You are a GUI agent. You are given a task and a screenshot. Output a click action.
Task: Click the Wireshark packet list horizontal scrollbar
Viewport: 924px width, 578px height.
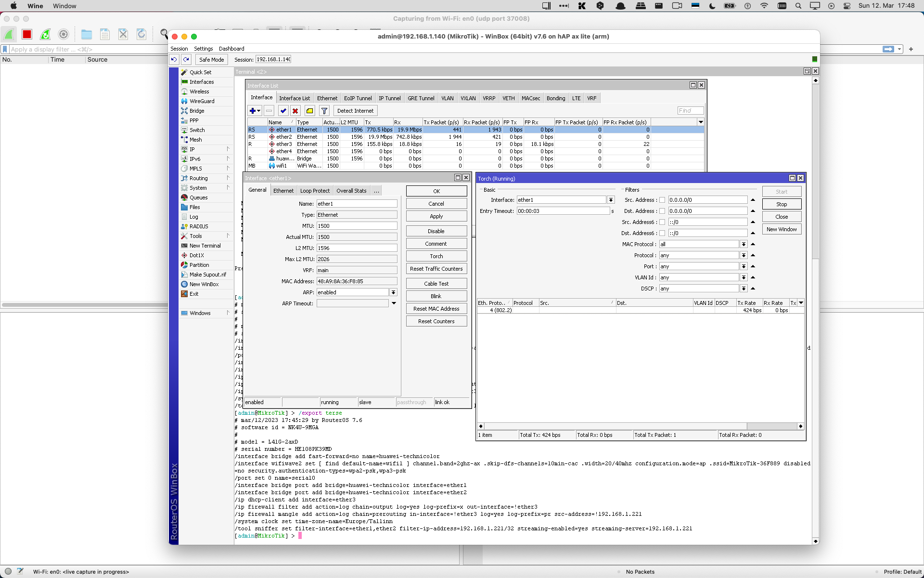(x=85, y=305)
